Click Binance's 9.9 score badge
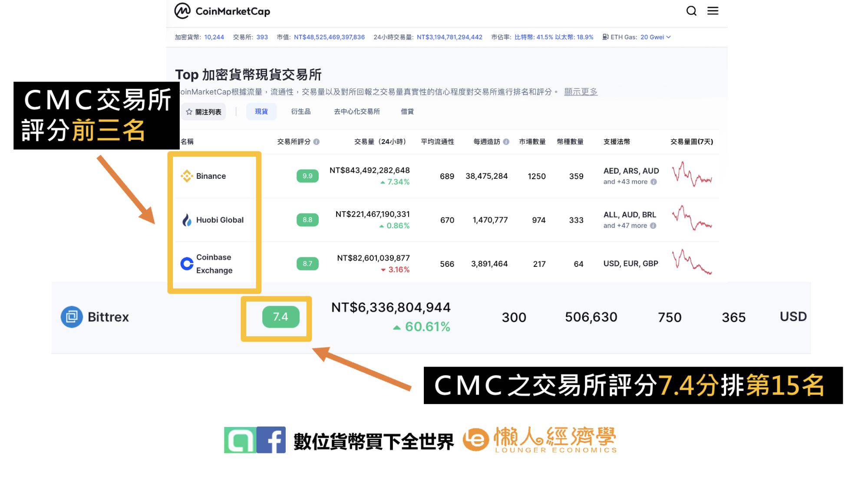The height and width of the screenshot is (486, 868). click(307, 176)
